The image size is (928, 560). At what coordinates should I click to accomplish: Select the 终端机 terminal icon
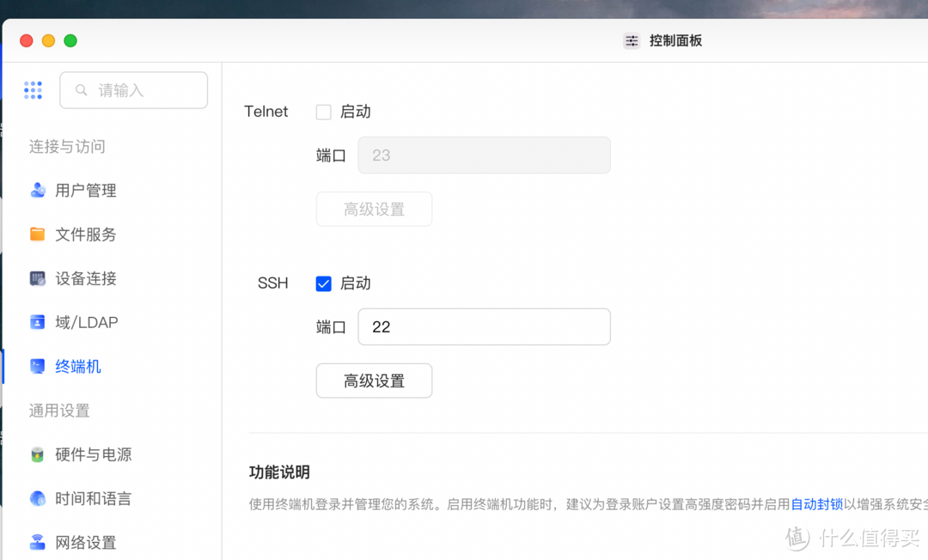38,366
